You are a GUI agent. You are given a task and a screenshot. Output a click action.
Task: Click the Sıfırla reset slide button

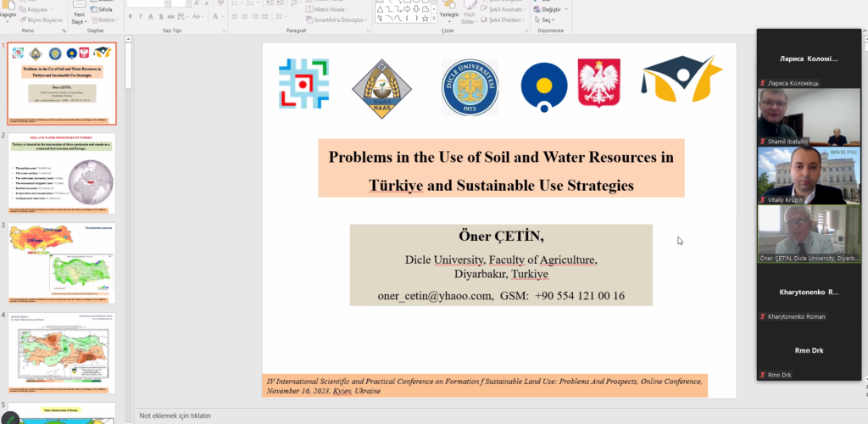pos(105,8)
